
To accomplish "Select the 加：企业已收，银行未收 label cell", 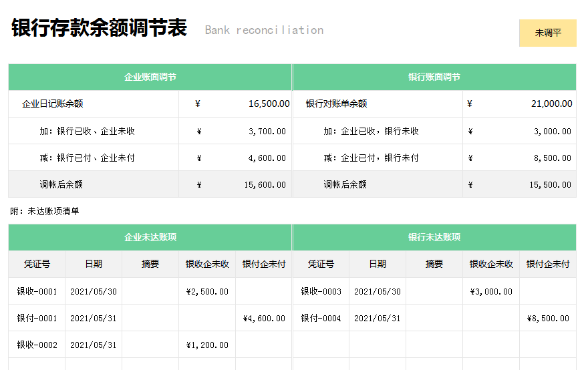I will click(371, 131).
